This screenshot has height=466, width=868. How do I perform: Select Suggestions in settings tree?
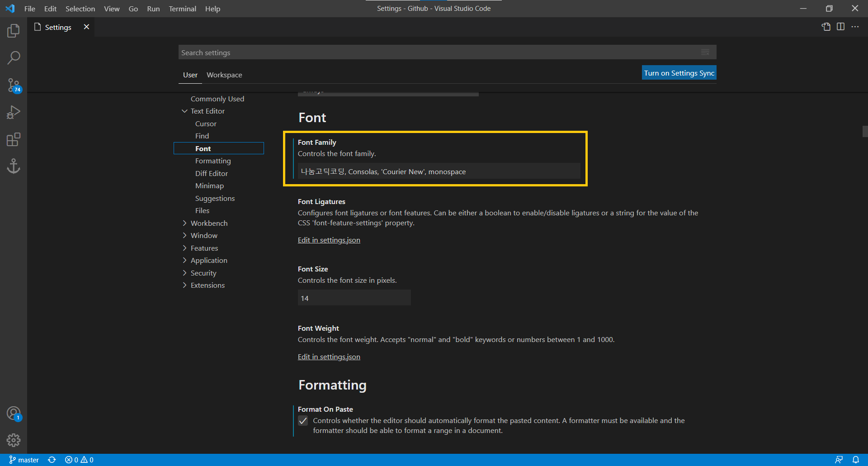pos(215,198)
